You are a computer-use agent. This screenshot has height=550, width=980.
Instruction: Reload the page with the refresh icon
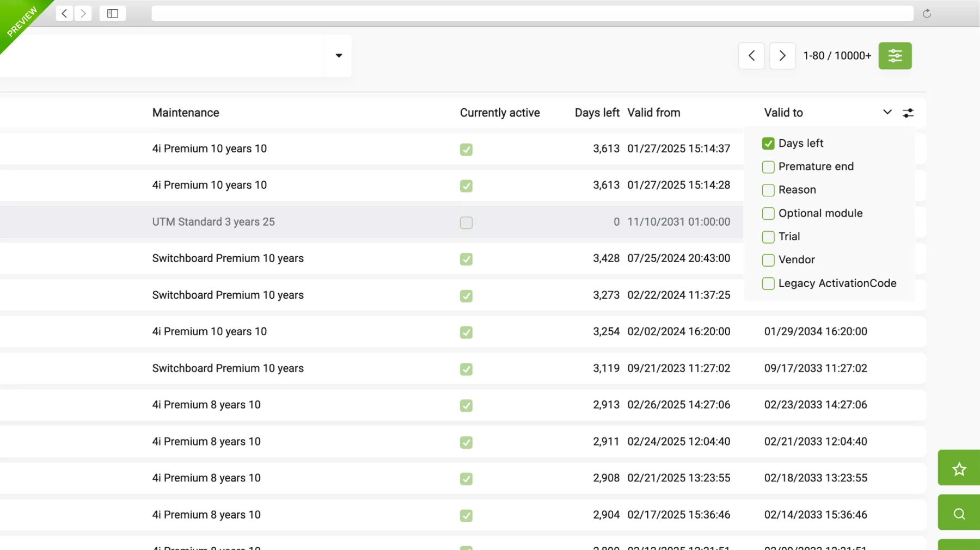tap(927, 14)
